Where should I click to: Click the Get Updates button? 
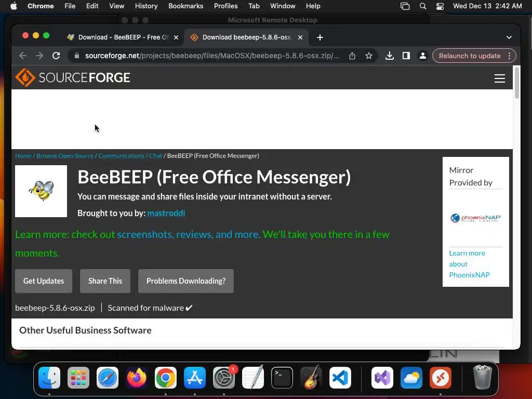44,281
